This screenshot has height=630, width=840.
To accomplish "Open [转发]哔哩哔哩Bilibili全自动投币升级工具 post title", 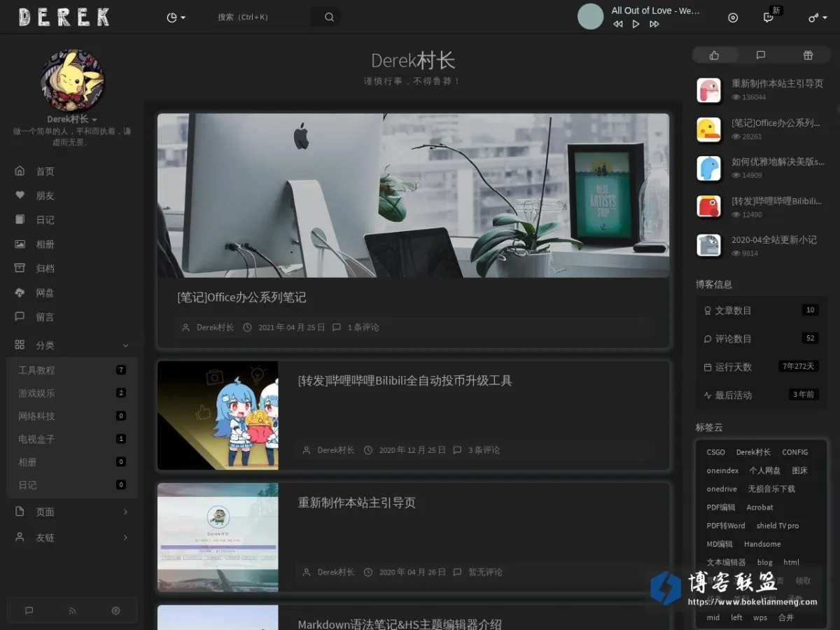I will click(x=405, y=381).
